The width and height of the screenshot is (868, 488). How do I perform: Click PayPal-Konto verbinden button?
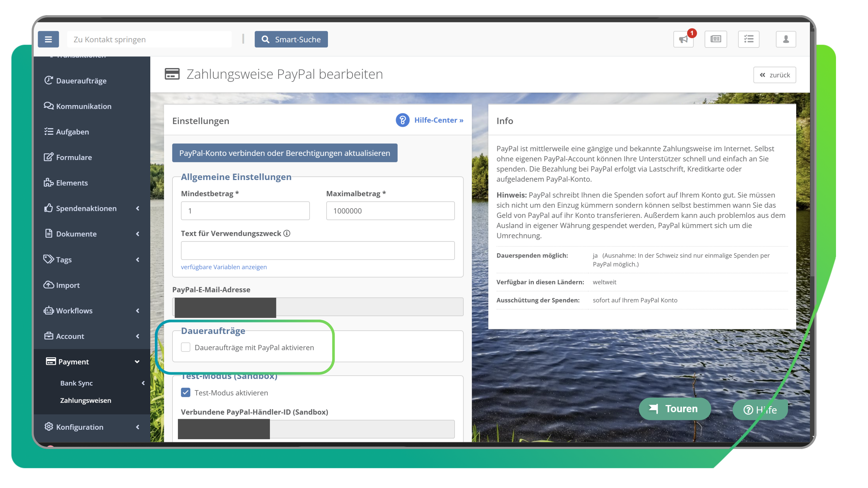click(x=285, y=153)
